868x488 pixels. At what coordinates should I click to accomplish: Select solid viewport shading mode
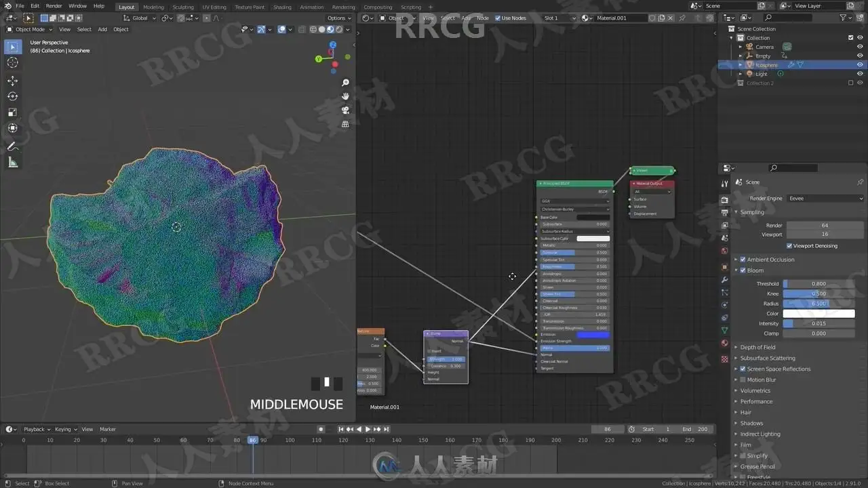pos(321,29)
